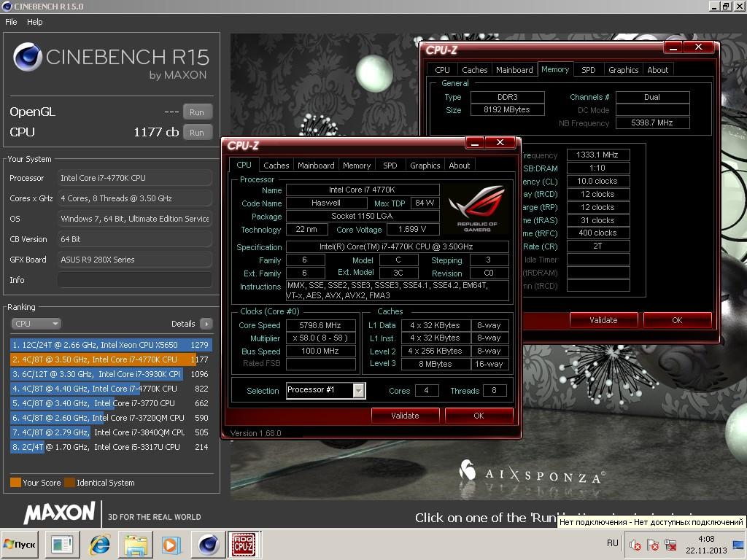This screenshot has height=560, width=747.
Task: Switch to About tab in front CPU-Z
Action: coord(460,166)
